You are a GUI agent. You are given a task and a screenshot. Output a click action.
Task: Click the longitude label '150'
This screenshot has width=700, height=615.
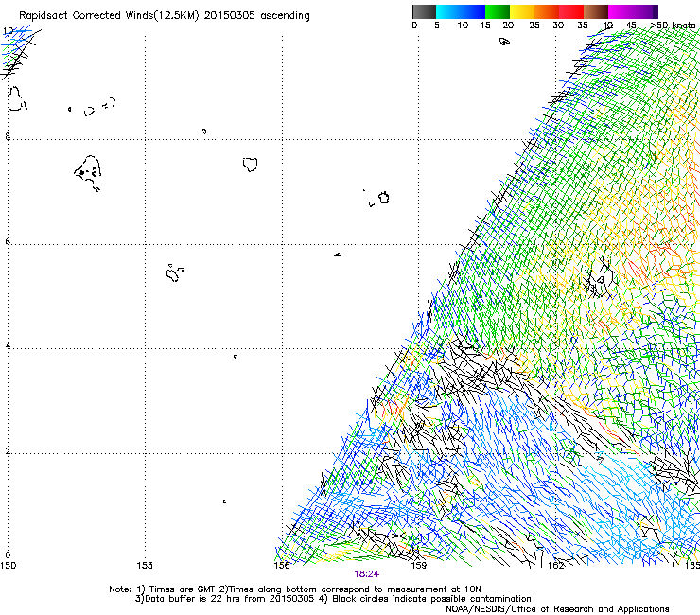[8, 566]
